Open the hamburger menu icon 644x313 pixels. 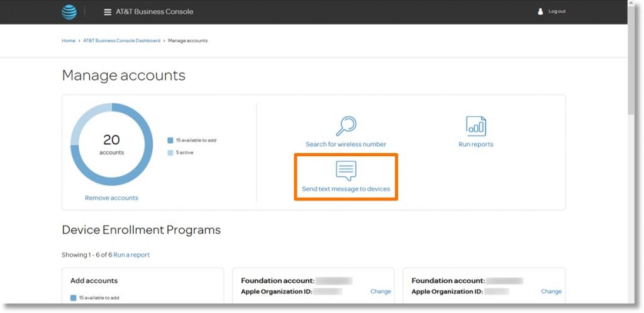(108, 12)
